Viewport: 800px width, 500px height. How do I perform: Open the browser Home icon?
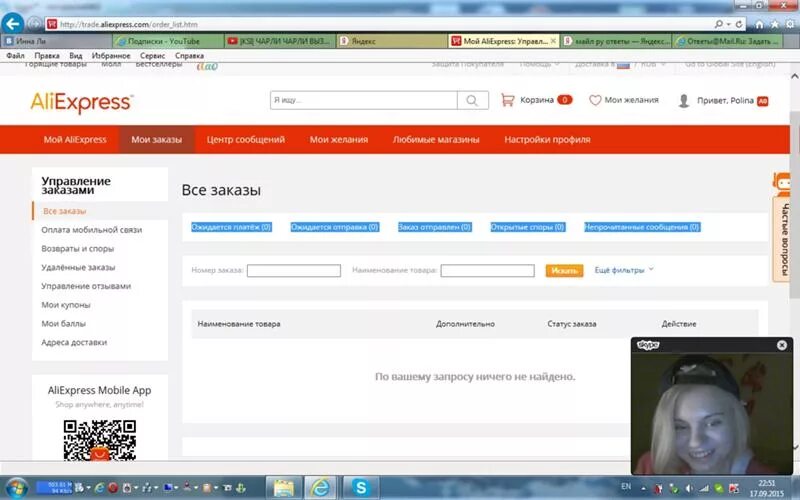[x=759, y=24]
